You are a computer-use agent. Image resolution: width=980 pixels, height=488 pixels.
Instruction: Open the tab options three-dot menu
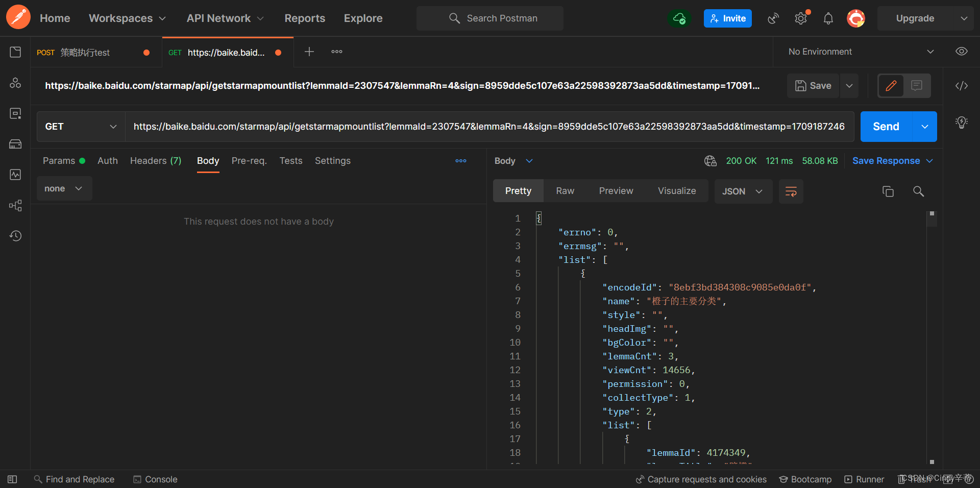pyautogui.click(x=337, y=52)
